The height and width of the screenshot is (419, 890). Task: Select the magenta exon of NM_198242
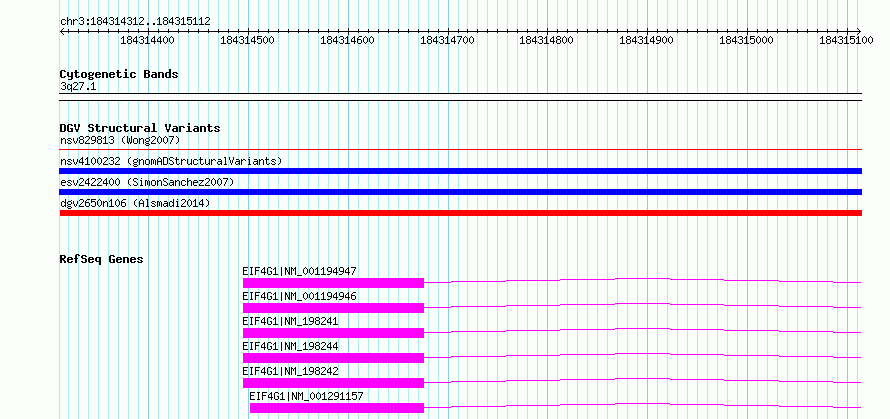click(333, 383)
